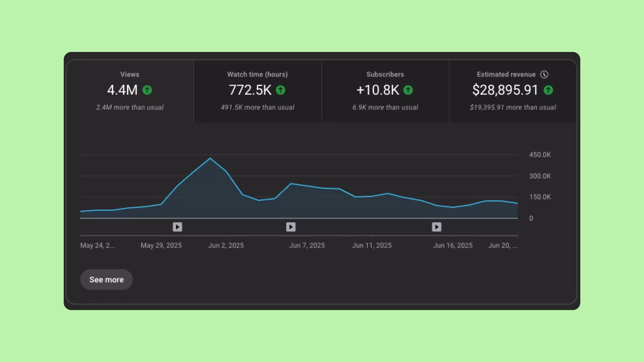Click the clock icon beside Estimated revenue
This screenshot has width=644, height=362.
(544, 74)
